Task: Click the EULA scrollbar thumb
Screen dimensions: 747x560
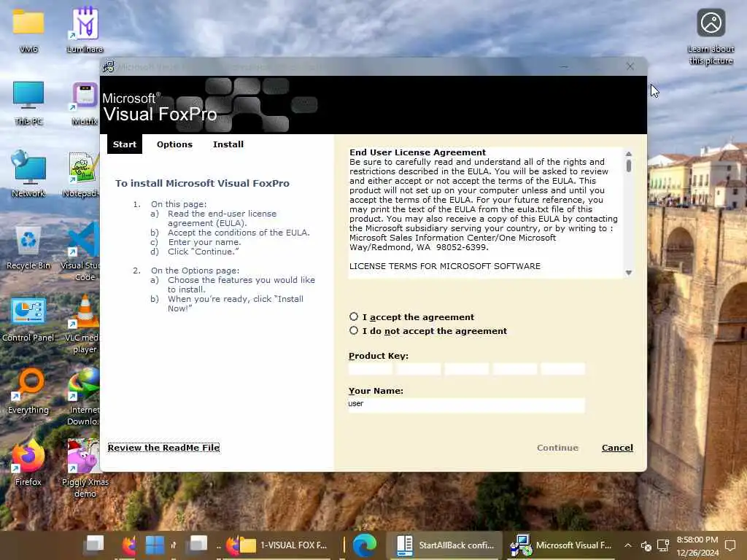Action: coord(628,166)
